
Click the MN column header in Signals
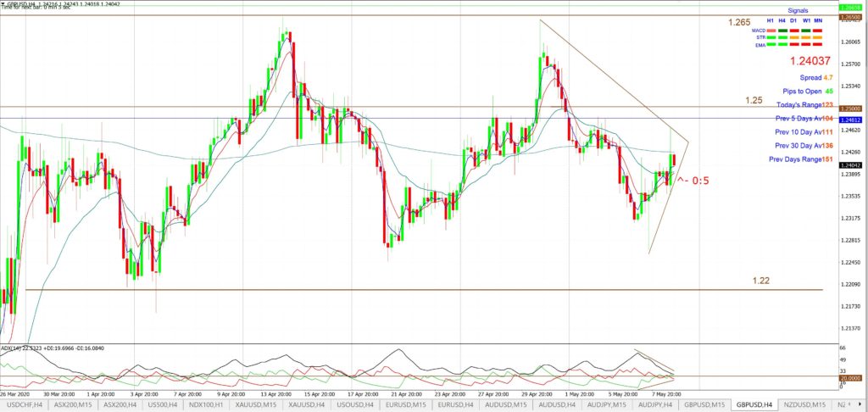pyautogui.click(x=818, y=20)
